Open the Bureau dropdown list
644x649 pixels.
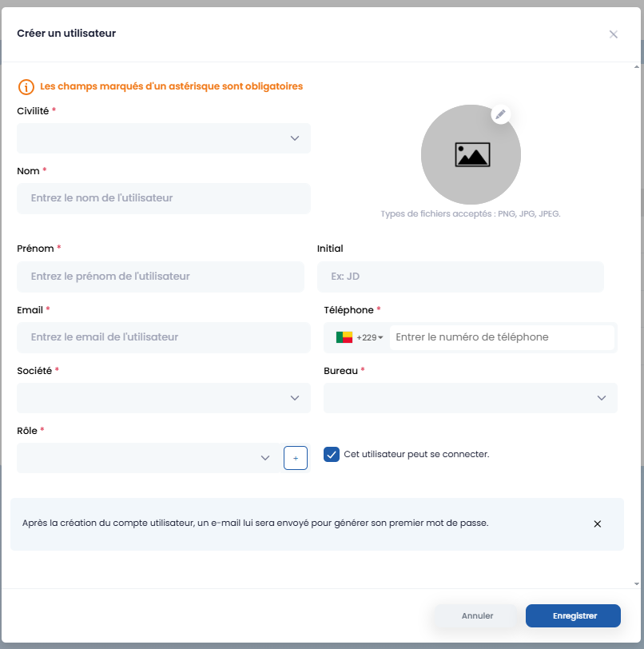point(470,398)
